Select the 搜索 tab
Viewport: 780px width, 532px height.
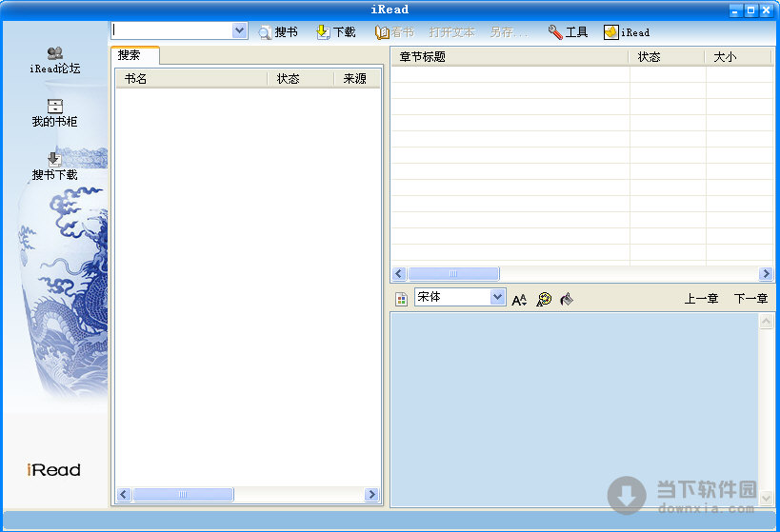[x=130, y=55]
